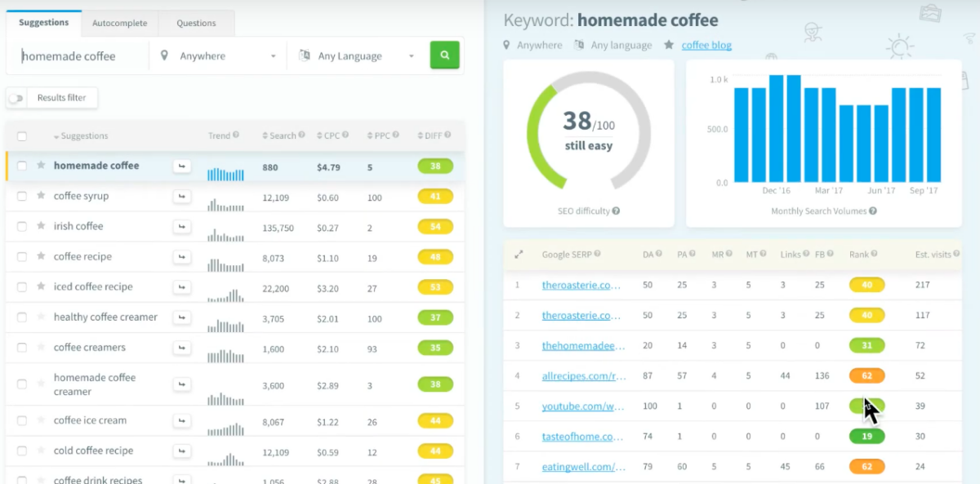Image resolution: width=980 pixels, height=484 pixels.
Task: Switch to the Autocomplete tab
Action: point(119,23)
